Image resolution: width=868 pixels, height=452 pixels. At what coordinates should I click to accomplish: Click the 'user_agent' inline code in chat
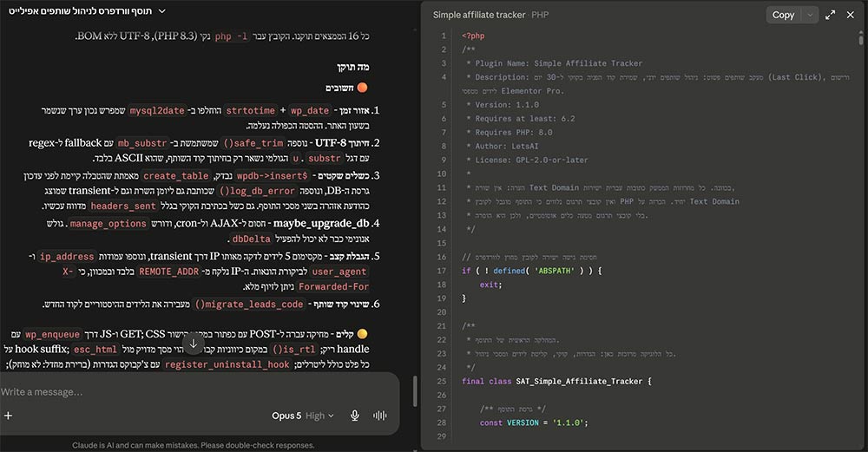[339, 272]
